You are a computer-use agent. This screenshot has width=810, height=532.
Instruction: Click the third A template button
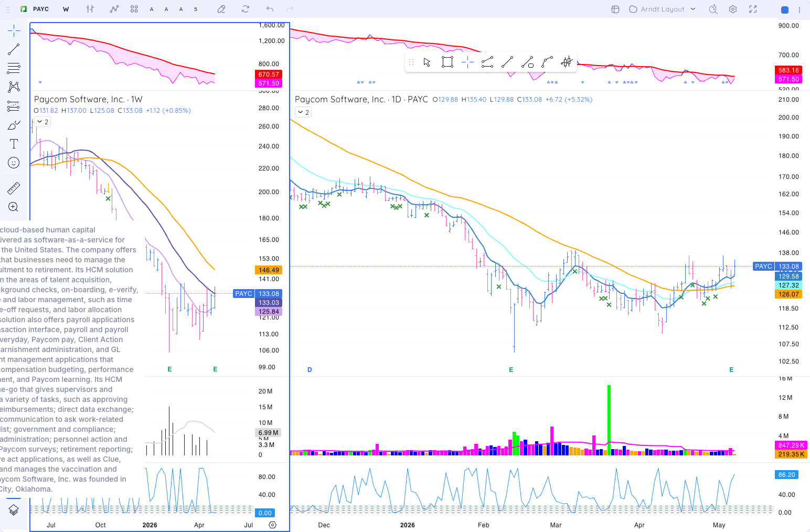pyautogui.click(x=181, y=9)
